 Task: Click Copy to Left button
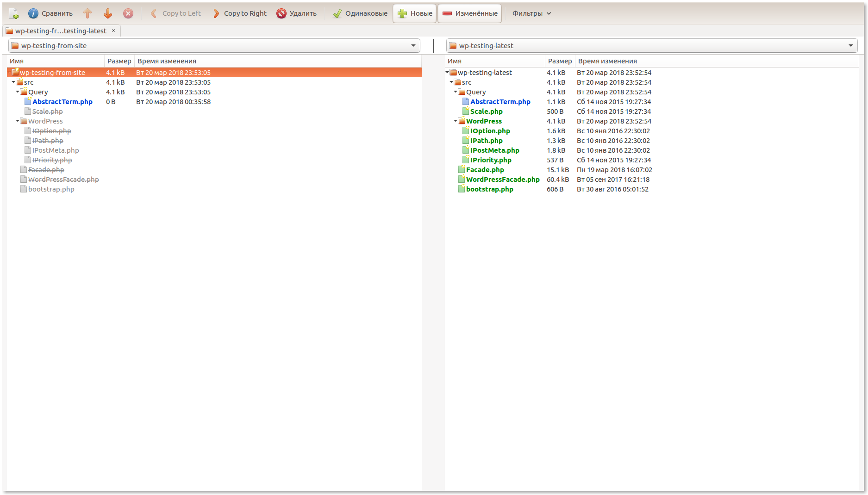point(176,13)
